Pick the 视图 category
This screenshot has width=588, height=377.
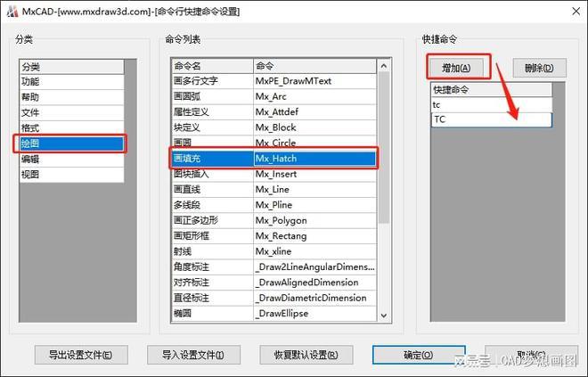pos(71,175)
